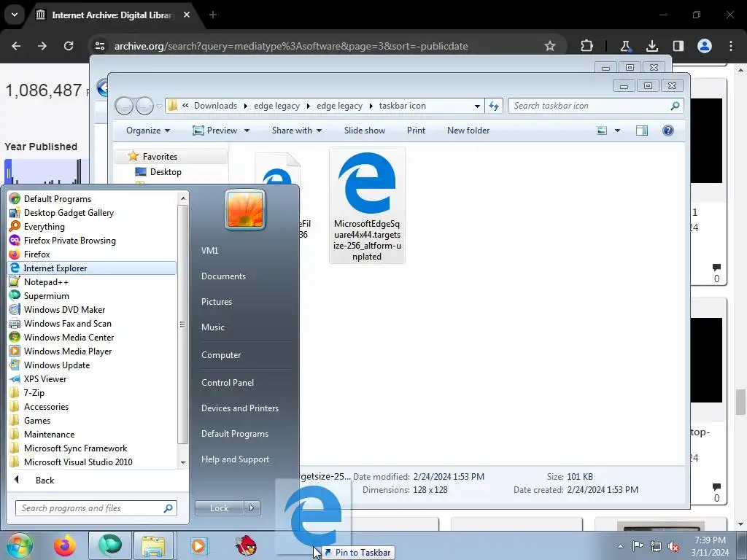Screen dimensions: 747x560
Task: Open the muted volume tray icon
Action: [x=673, y=546]
